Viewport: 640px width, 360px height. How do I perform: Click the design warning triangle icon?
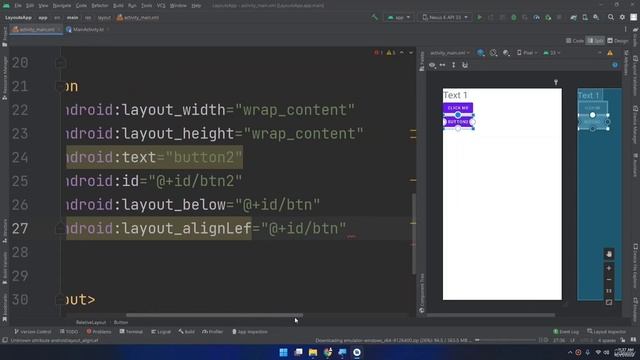[x=610, y=53]
